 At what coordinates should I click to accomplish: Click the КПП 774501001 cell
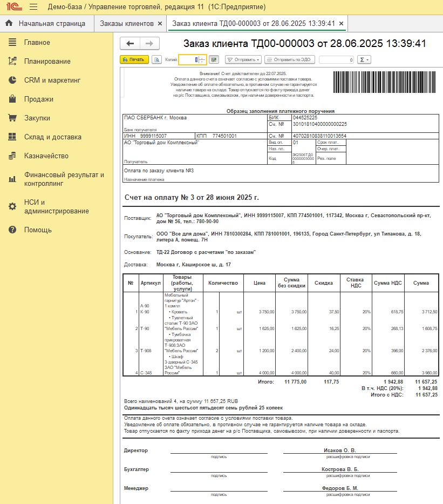[x=231, y=136]
